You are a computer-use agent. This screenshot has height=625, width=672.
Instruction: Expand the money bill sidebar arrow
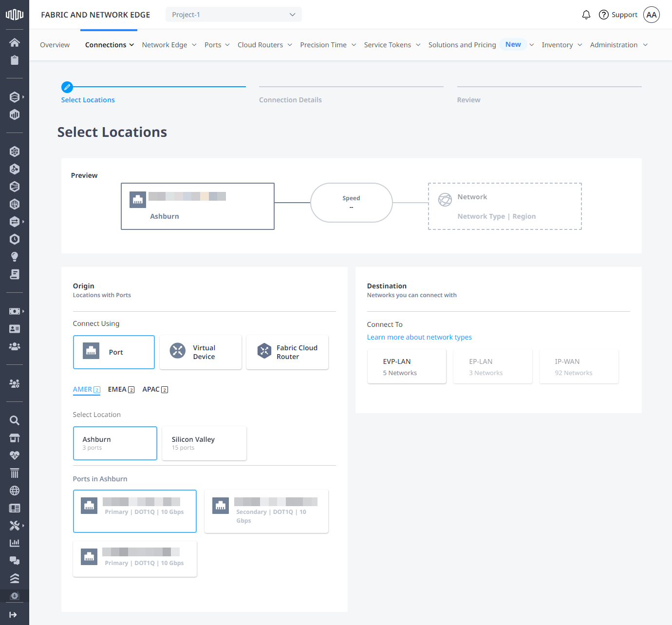point(23,311)
